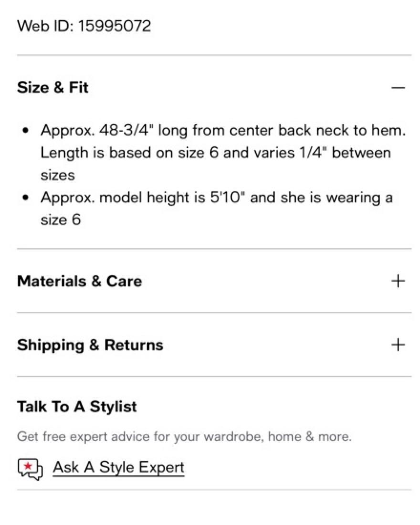Click the 'Approx. 48-3/4" long' line
Viewport: 420px width, 525px height.
tap(223, 130)
